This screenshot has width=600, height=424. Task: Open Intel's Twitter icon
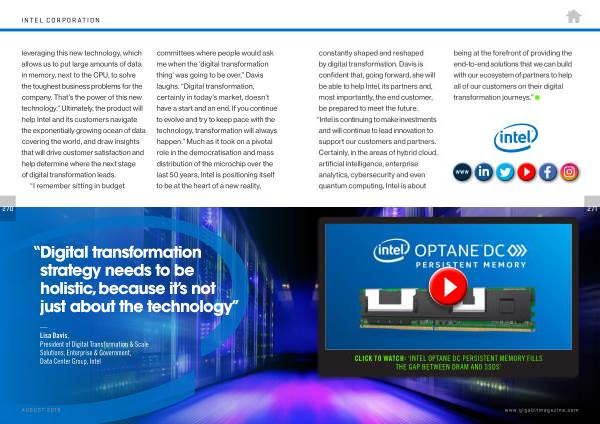505,172
